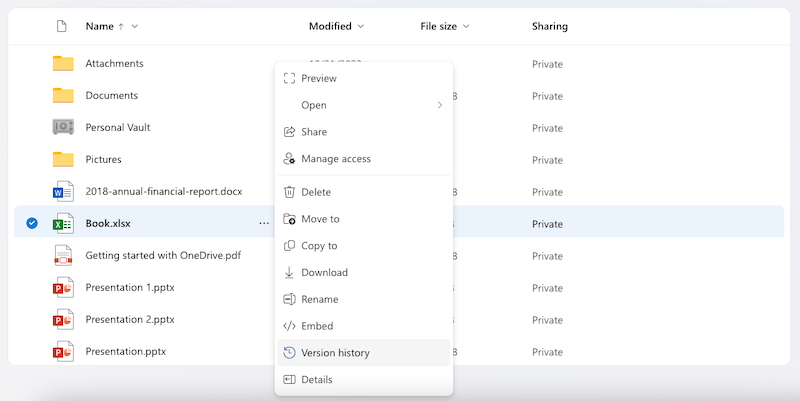Click the PowerPoint icon for Presentation 1.pptx

click(63, 287)
